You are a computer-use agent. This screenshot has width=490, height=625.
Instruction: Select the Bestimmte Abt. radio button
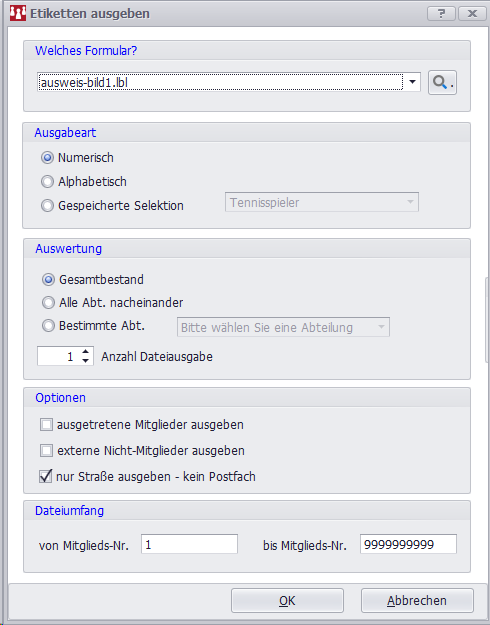point(48,326)
